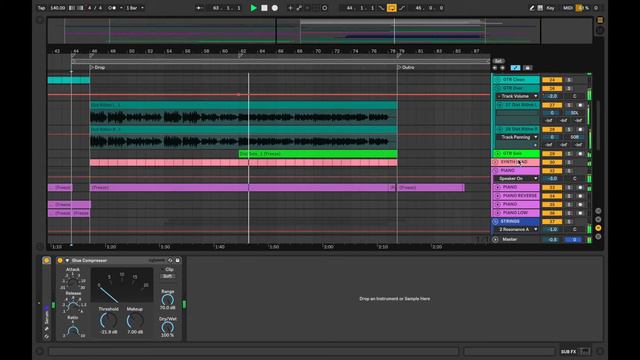Click the Set locator button
Image resolution: width=640 pixels, height=360 pixels.
[498, 61]
